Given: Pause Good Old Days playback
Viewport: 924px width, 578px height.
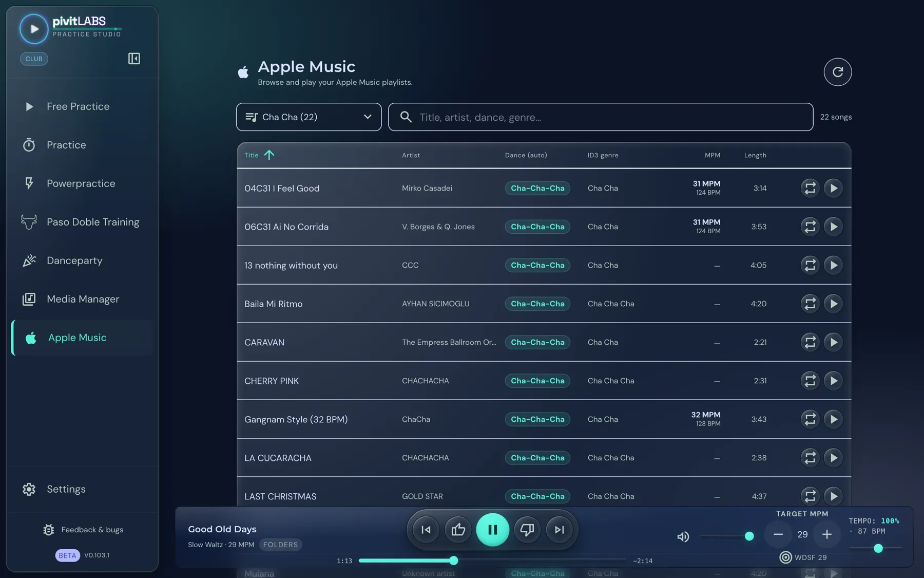Looking at the screenshot, I should tap(492, 530).
